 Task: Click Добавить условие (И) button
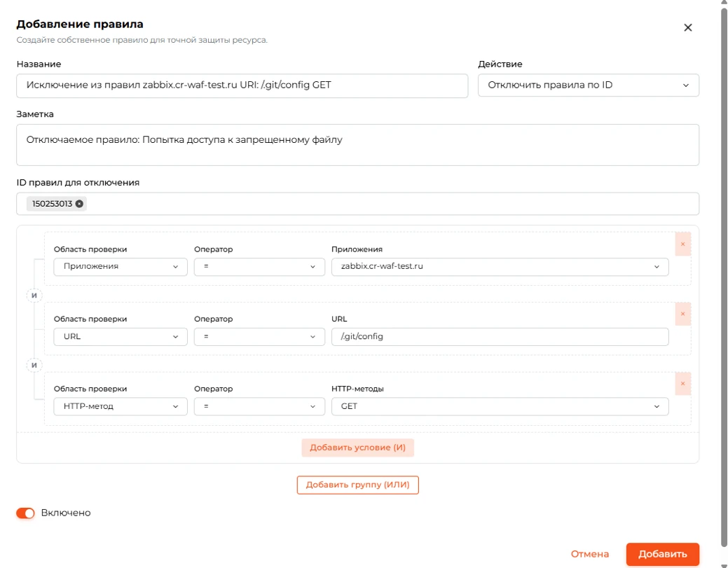pos(357,448)
